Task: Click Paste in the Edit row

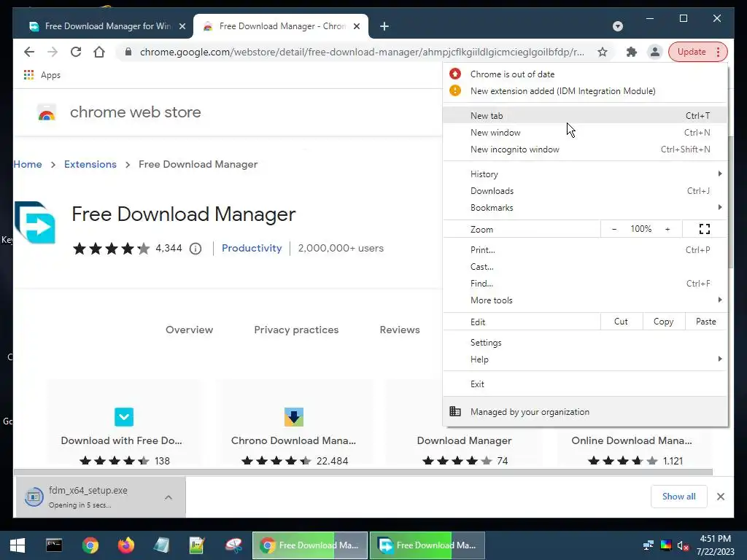Action: tap(706, 322)
